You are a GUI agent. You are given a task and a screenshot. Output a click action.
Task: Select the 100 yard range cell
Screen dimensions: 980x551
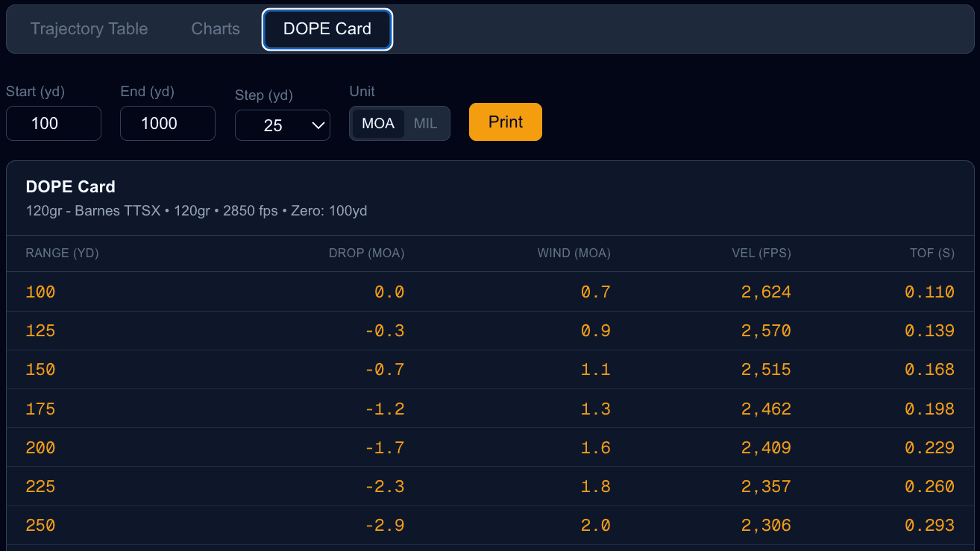point(40,292)
